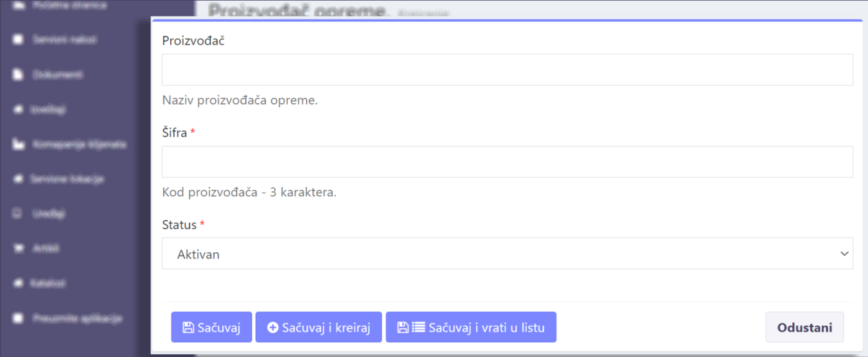The height and width of the screenshot is (357, 868).
Task: Click the Uređaji device icon in sidebar
Action: 18,213
